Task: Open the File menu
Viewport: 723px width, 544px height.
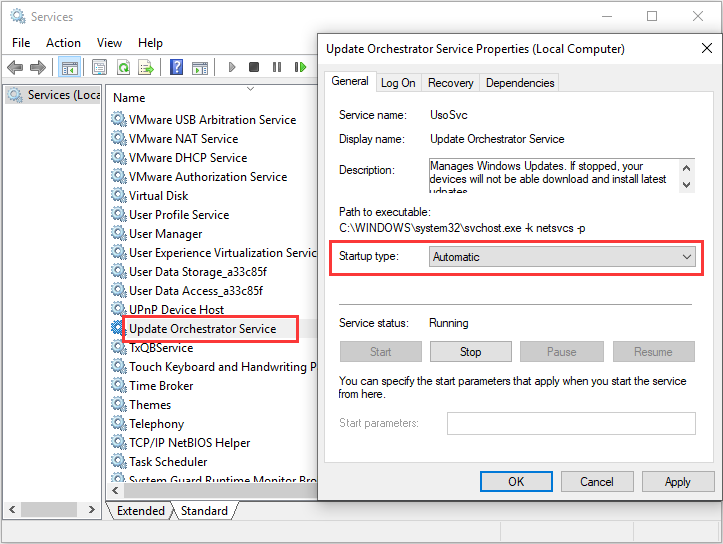Action: pyautogui.click(x=21, y=43)
